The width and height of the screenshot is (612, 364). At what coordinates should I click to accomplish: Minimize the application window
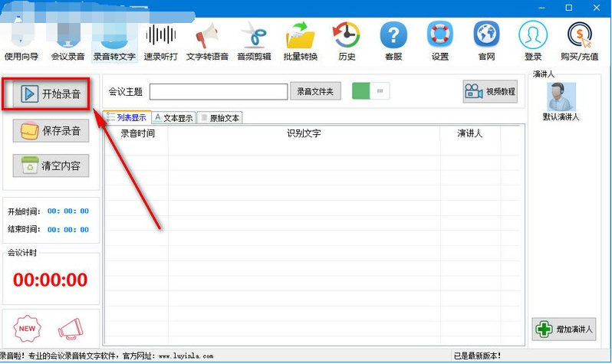541,8
